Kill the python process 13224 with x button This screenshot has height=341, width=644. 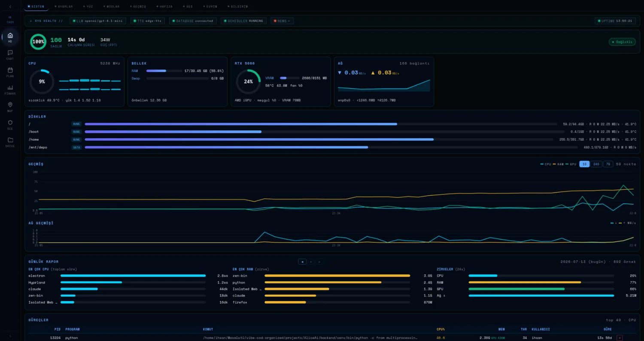click(620, 338)
